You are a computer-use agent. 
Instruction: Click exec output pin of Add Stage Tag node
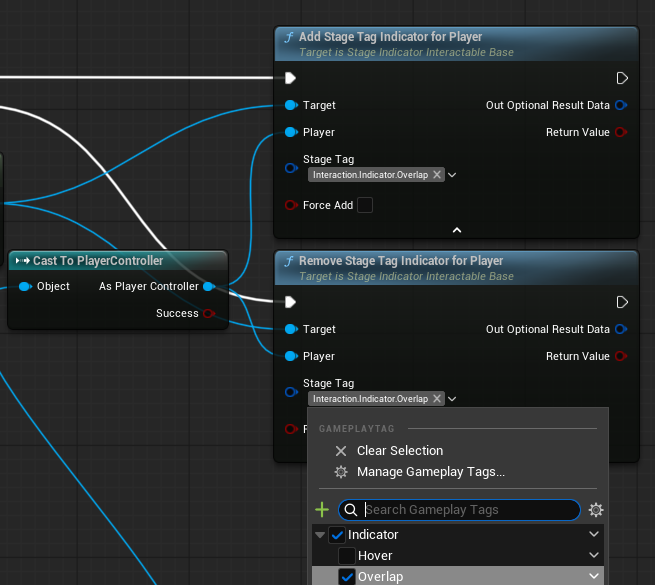622,78
